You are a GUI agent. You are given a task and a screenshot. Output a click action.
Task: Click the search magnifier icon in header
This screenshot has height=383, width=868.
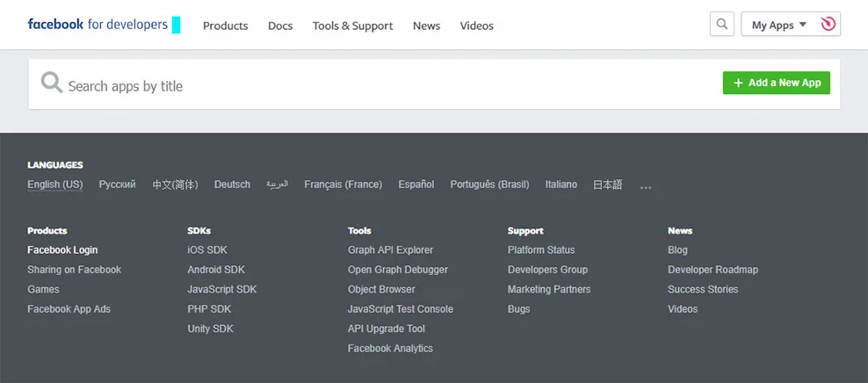click(722, 25)
